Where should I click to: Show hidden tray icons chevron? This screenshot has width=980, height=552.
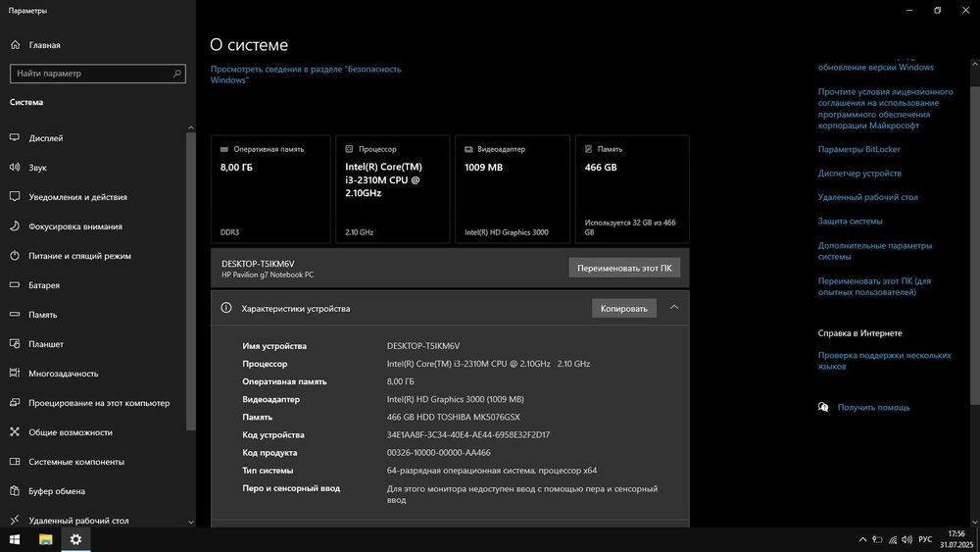862,539
